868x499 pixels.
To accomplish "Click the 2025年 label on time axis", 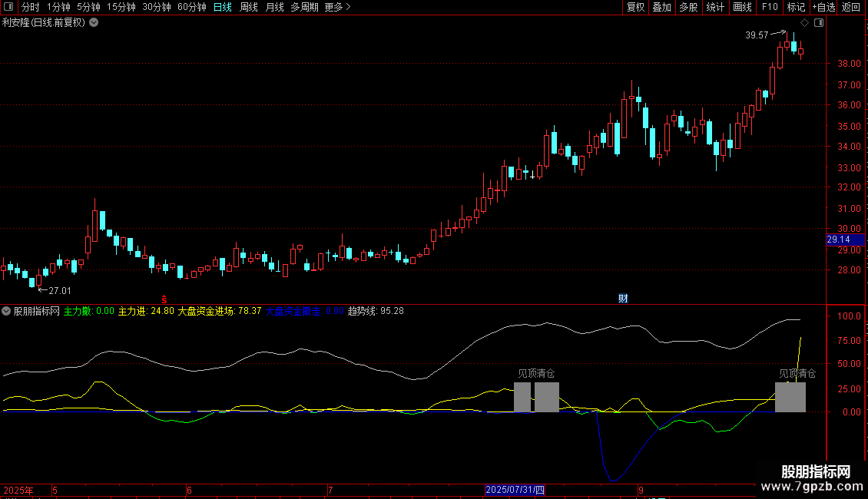I will coord(18,491).
